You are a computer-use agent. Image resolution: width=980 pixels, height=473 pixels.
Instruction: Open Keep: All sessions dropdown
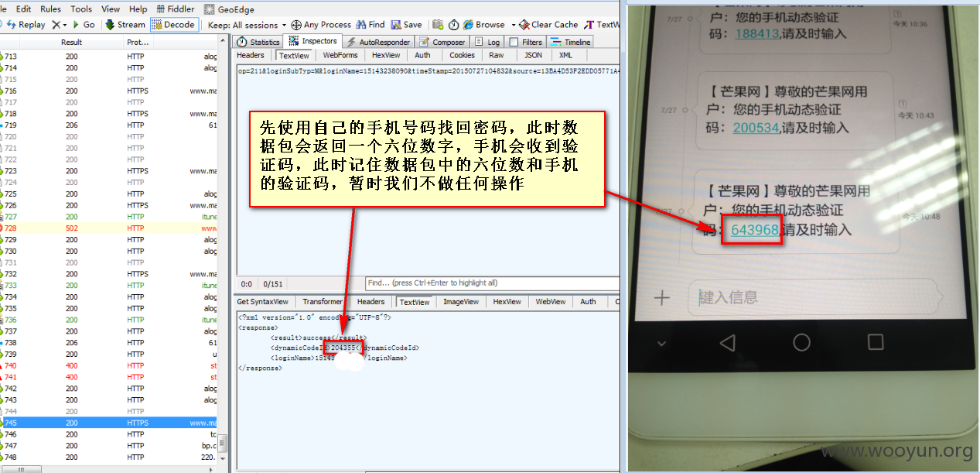pyautogui.click(x=248, y=25)
